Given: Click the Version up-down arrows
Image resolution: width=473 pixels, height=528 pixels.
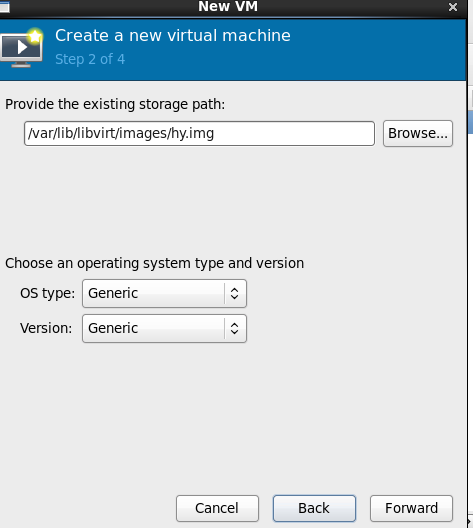Looking at the screenshot, I should click(235, 328).
